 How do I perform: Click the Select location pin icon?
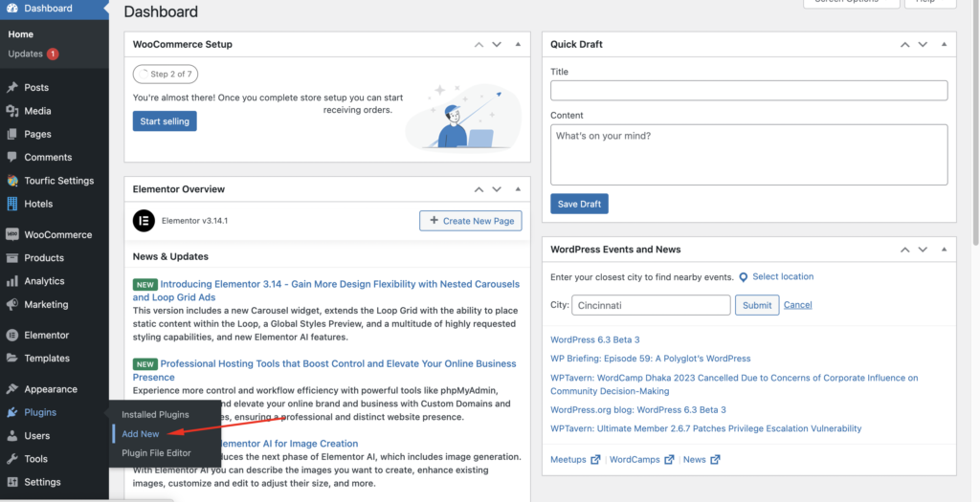click(x=743, y=277)
